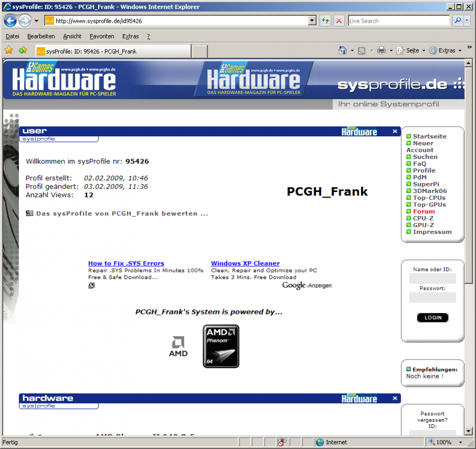476x449 pixels.
Task: Click the left PC Games Hardware banner
Action: coord(64,79)
